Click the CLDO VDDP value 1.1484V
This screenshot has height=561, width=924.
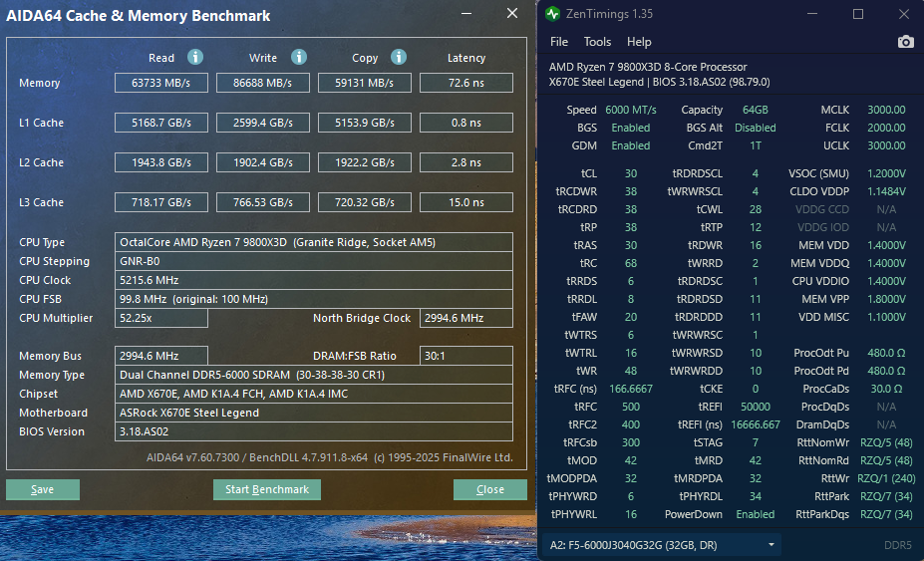point(886,191)
